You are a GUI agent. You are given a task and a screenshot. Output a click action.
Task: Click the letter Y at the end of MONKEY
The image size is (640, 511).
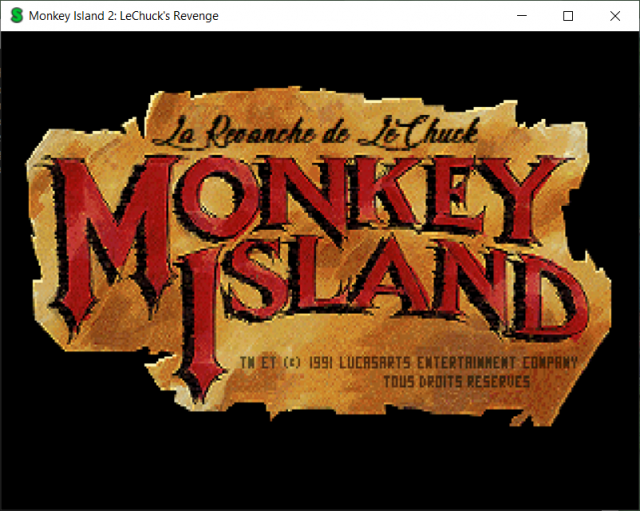(x=527, y=198)
